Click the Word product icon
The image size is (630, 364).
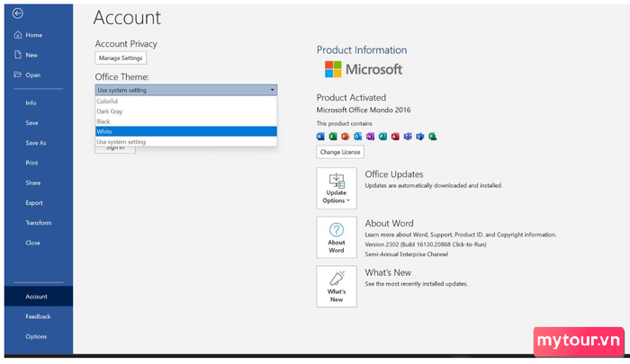click(x=320, y=137)
